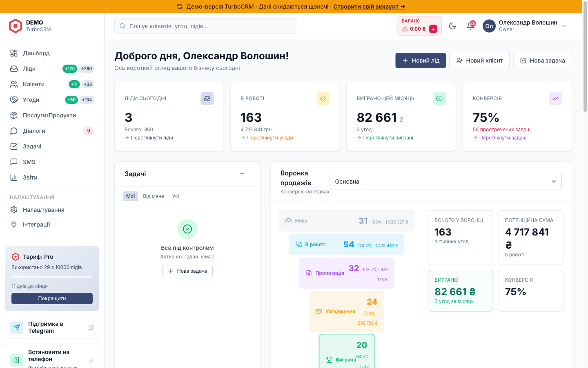588x368 pixels.
Task: Click the Тариф: Pro hexagon icon
Action: click(16, 257)
